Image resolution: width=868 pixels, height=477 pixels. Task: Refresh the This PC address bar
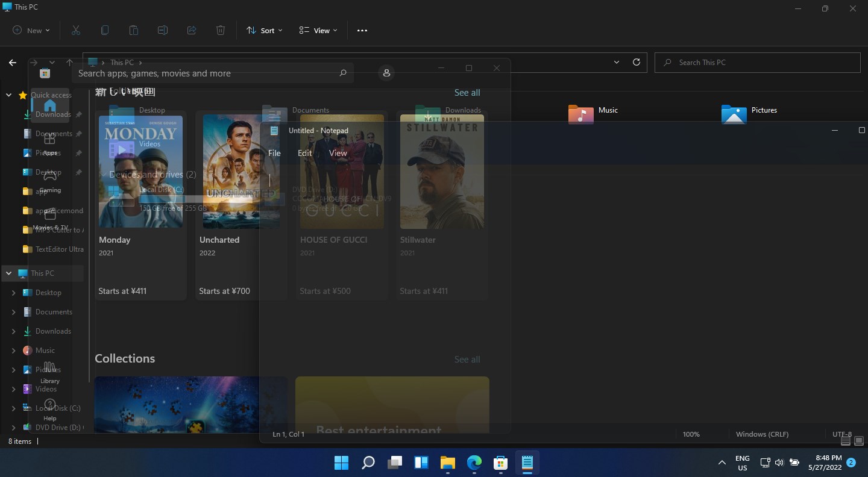(637, 62)
